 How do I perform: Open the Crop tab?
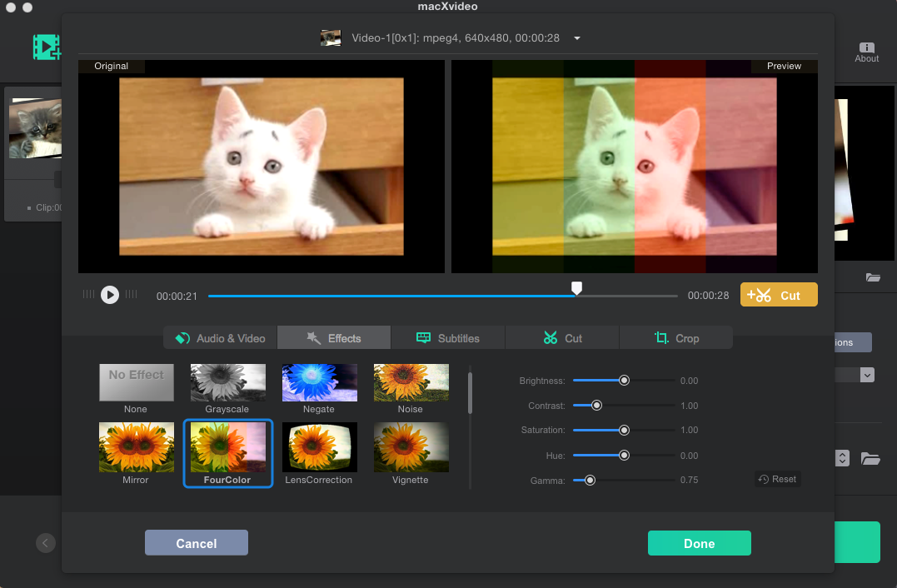675,338
